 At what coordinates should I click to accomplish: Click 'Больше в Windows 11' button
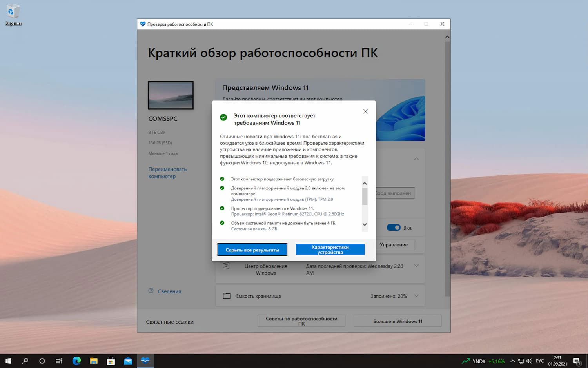pos(397,321)
